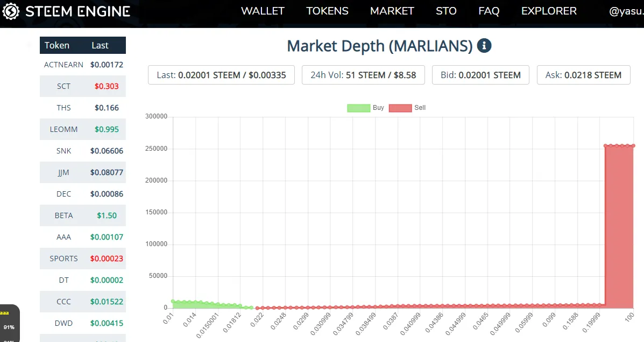Toggle the Sell legend swatch
Image resolution: width=644 pixels, height=342 pixels.
(400, 108)
